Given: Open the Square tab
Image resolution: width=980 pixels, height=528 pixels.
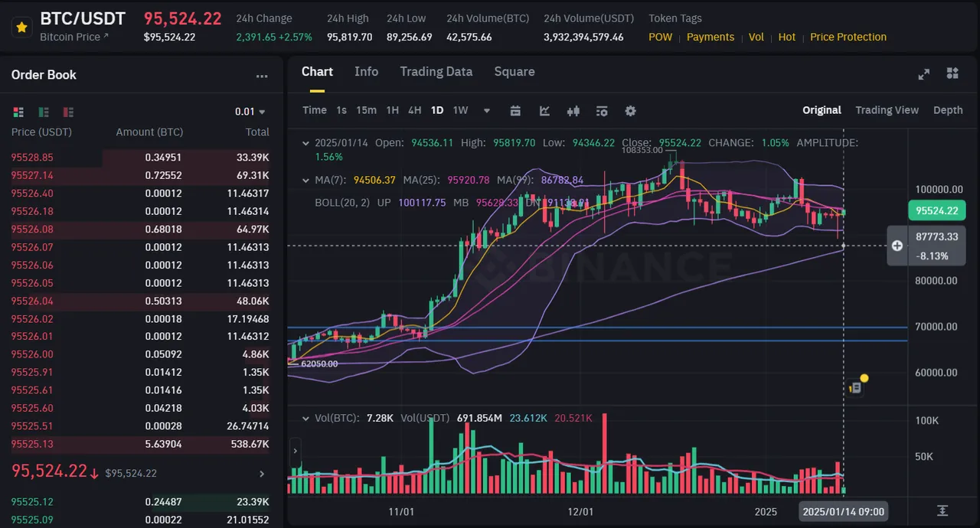Looking at the screenshot, I should click(x=514, y=71).
